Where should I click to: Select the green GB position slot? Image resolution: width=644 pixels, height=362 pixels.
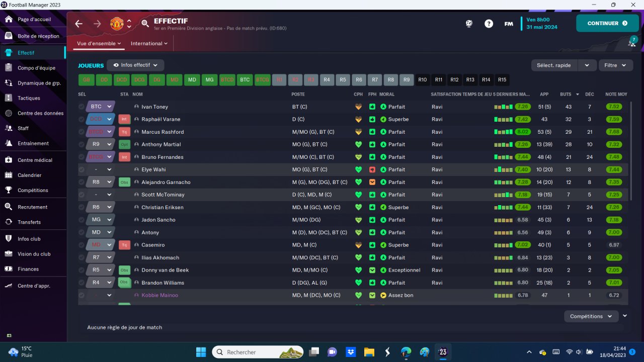click(x=86, y=79)
